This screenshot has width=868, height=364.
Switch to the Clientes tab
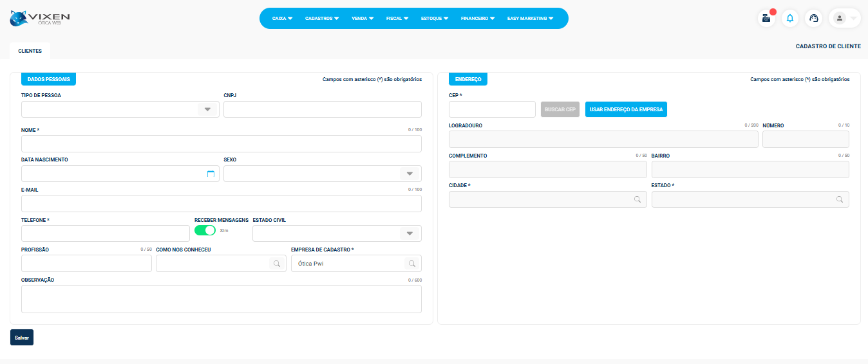click(x=30, y=51)
